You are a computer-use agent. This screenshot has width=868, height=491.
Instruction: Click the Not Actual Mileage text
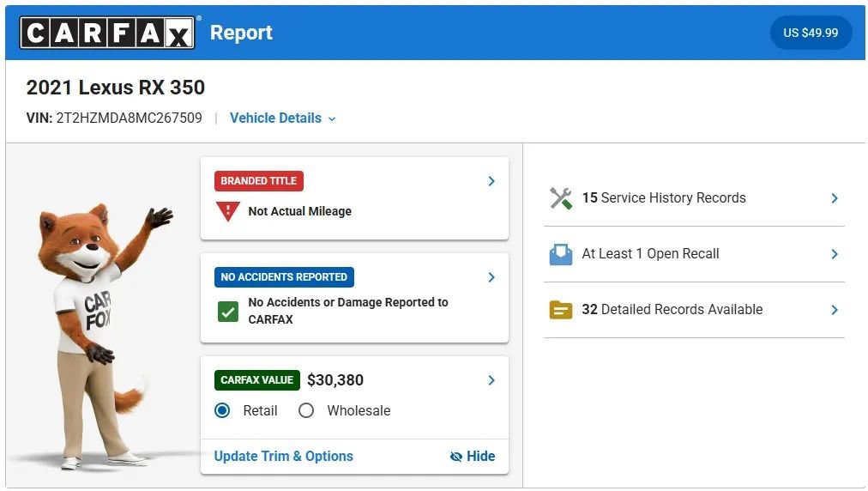pos(299,211)
